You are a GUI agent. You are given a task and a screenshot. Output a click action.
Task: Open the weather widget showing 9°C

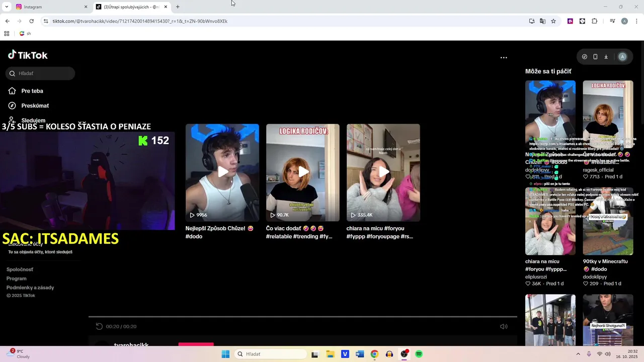pos(19,353)
